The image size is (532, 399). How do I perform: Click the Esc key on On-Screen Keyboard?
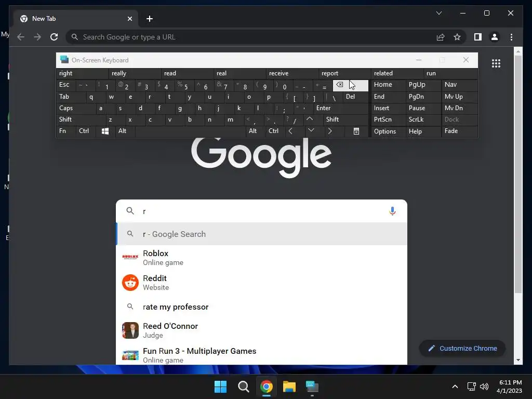pyautogui.click(x=66, y=85)
